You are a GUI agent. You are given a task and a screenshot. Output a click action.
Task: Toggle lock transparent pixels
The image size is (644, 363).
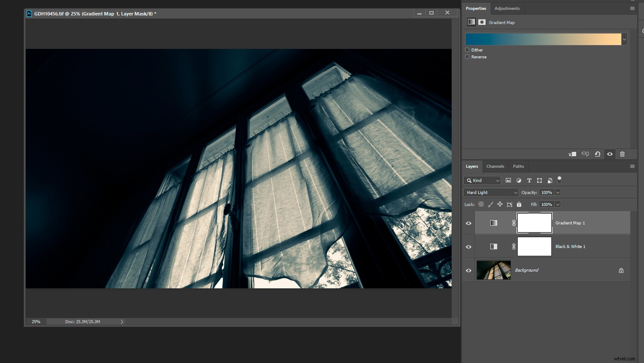pos(481,204)
